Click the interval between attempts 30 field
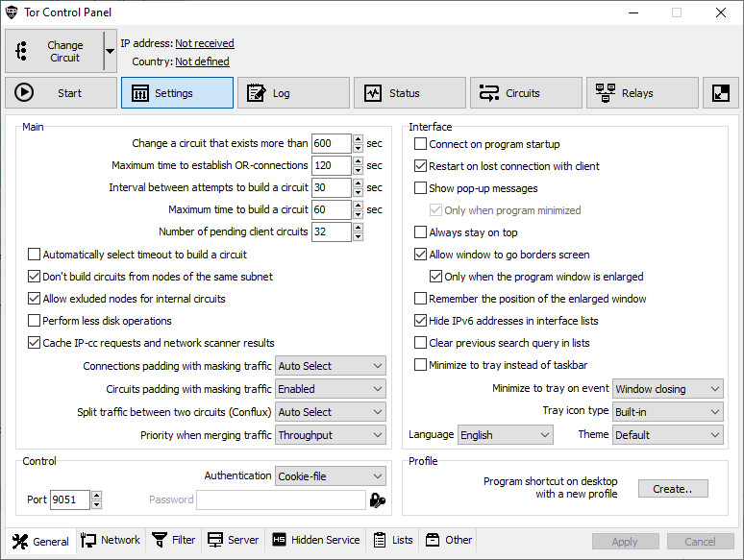The height and width of the screenshot is (560, 744). 332,187
